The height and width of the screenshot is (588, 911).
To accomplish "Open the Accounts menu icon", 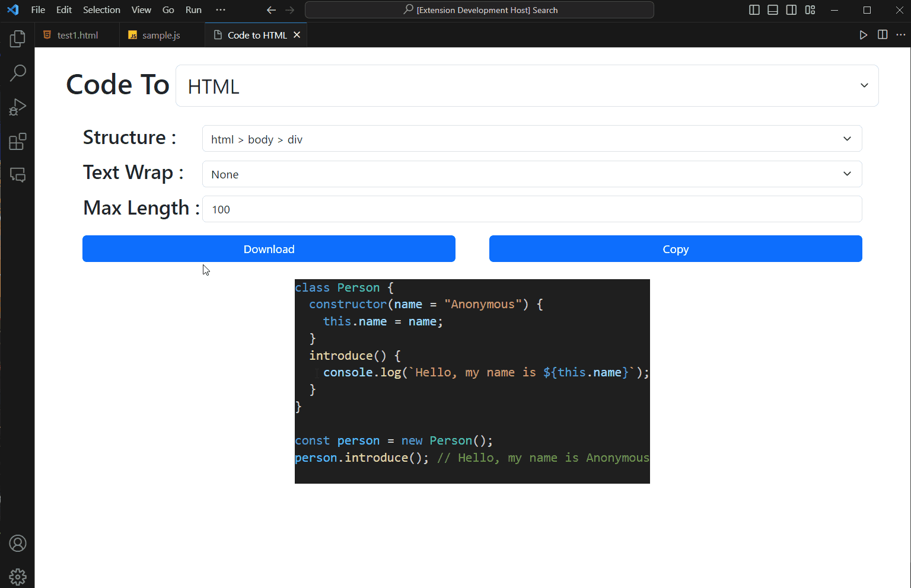I will [x=18, y=543].
